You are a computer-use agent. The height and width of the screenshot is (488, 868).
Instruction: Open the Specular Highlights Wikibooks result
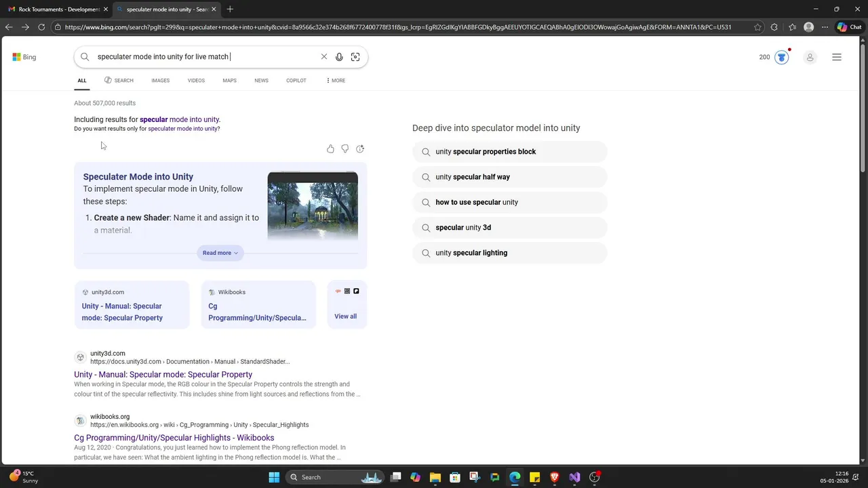pyautogui.click(x=174, y=438)
